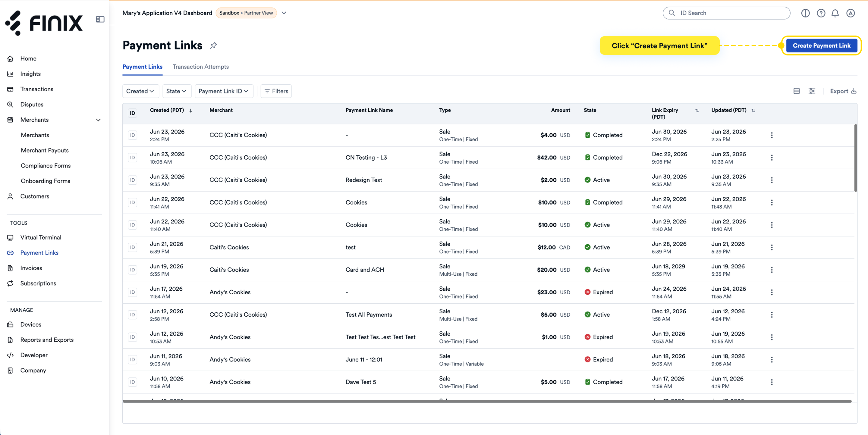Go to Home in sidebar

(28, 58)
